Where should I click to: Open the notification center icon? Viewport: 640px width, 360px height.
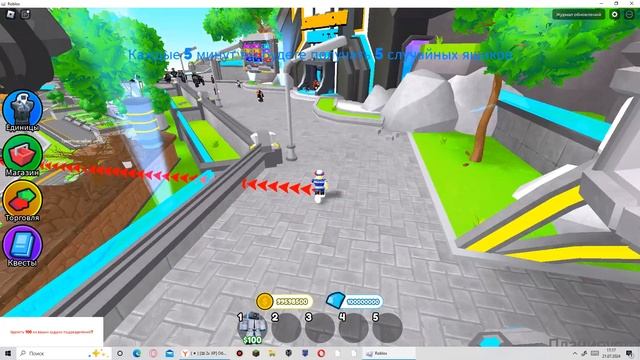[629, 353]
